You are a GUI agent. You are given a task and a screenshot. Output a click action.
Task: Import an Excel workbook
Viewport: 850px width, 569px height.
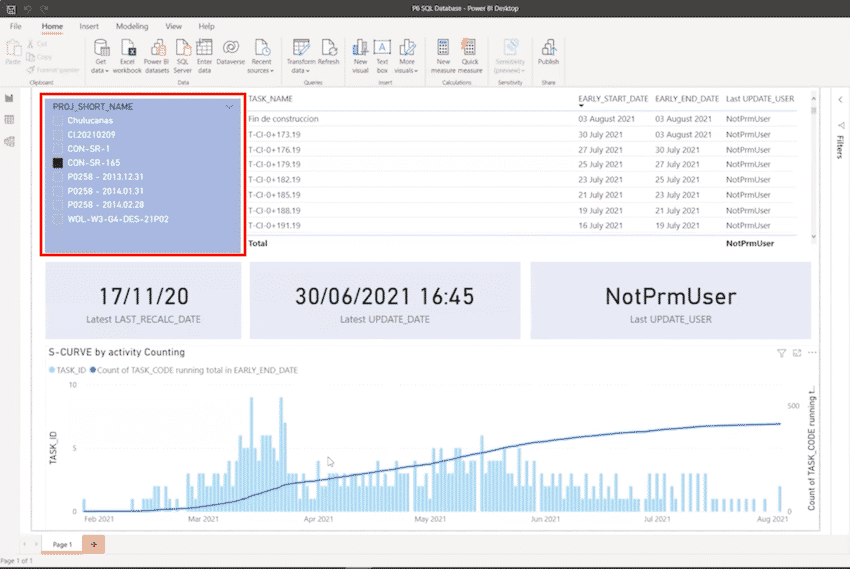pos(127,56)
